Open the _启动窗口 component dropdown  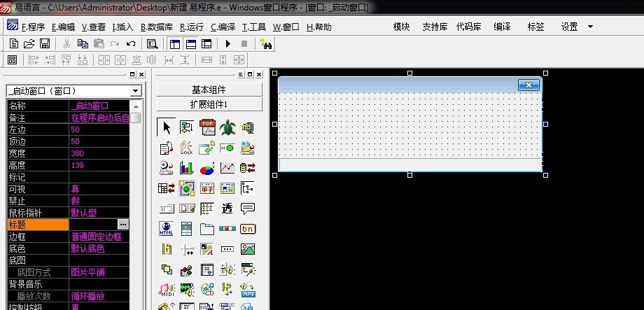tap(135, 91)
